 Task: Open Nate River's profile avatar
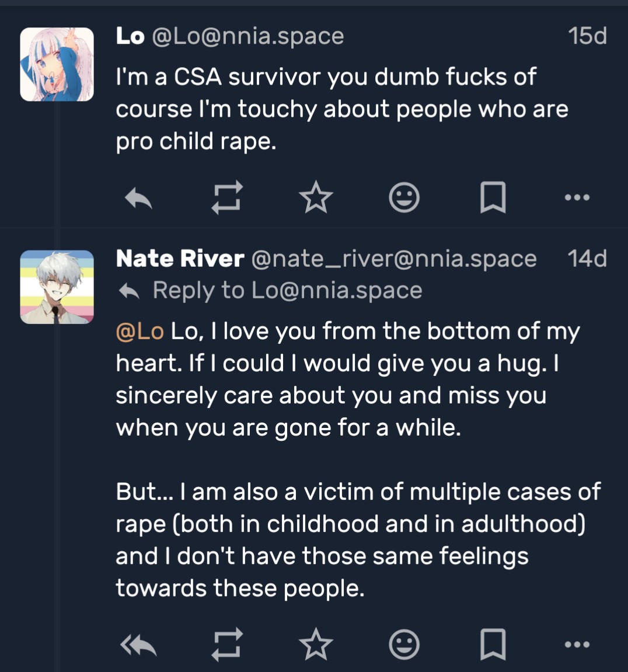click(x=57, y=287)
